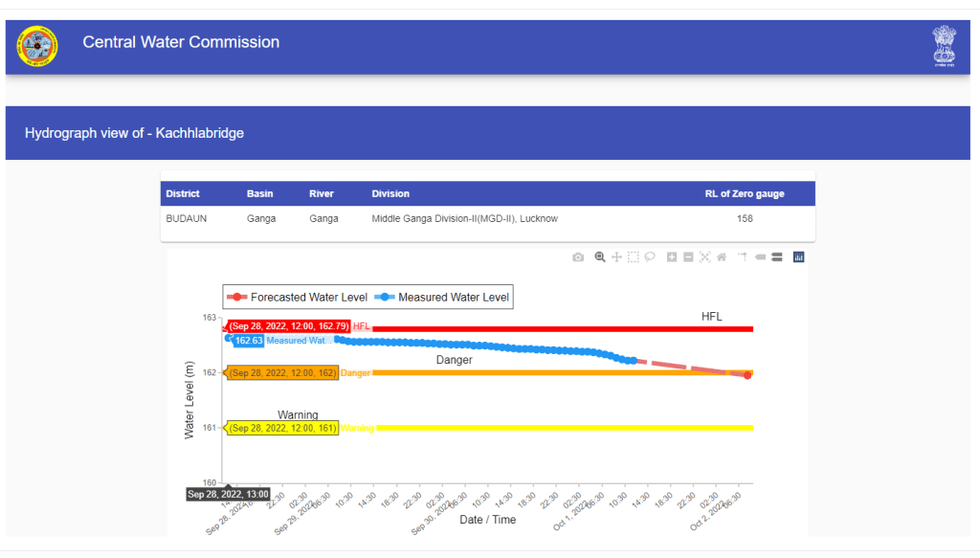Open the Plotly logo link
The width and height of the screenshot is (980, 558).
(798, 257)
